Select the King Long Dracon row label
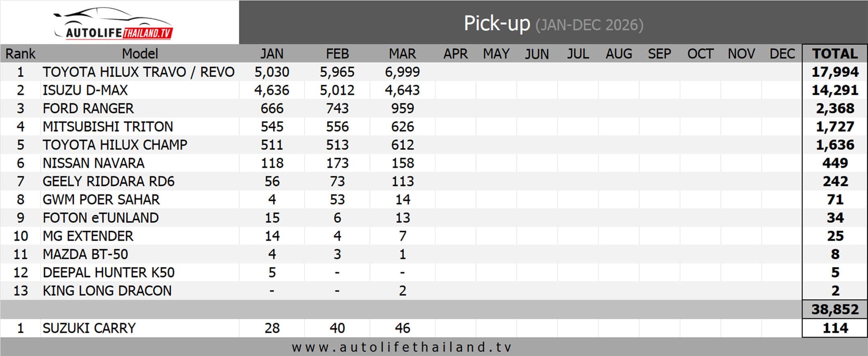Viewport: 868px width, 356px height. pos(107,291)
